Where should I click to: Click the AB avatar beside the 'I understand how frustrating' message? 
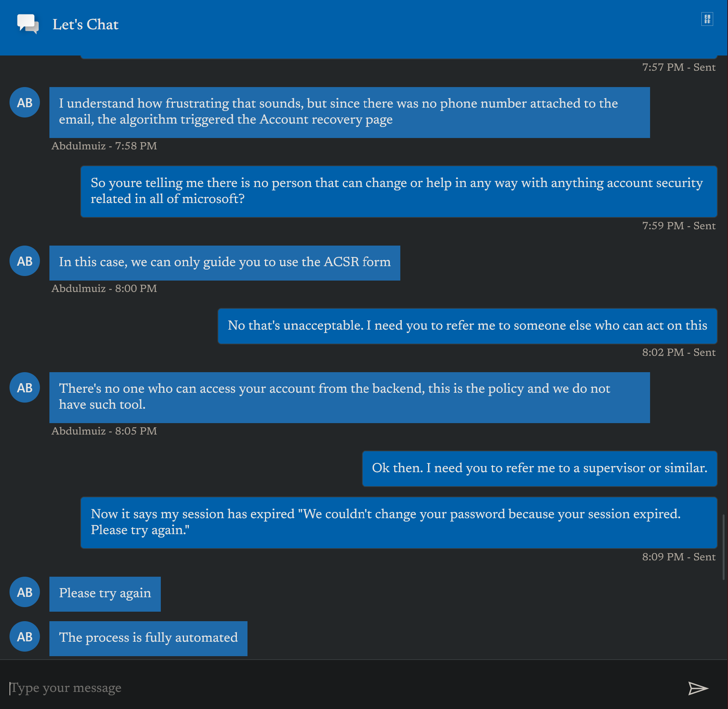point(25,103)
